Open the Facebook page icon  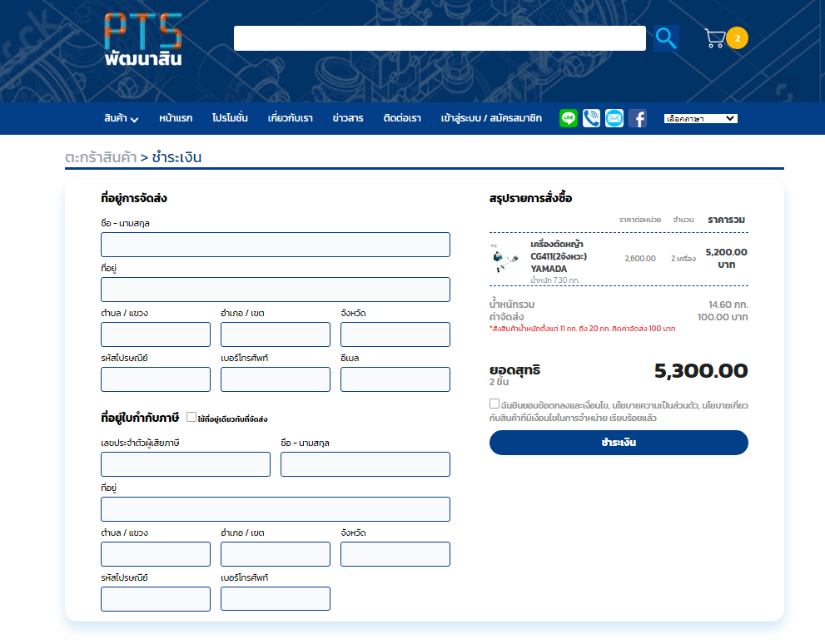638,118
